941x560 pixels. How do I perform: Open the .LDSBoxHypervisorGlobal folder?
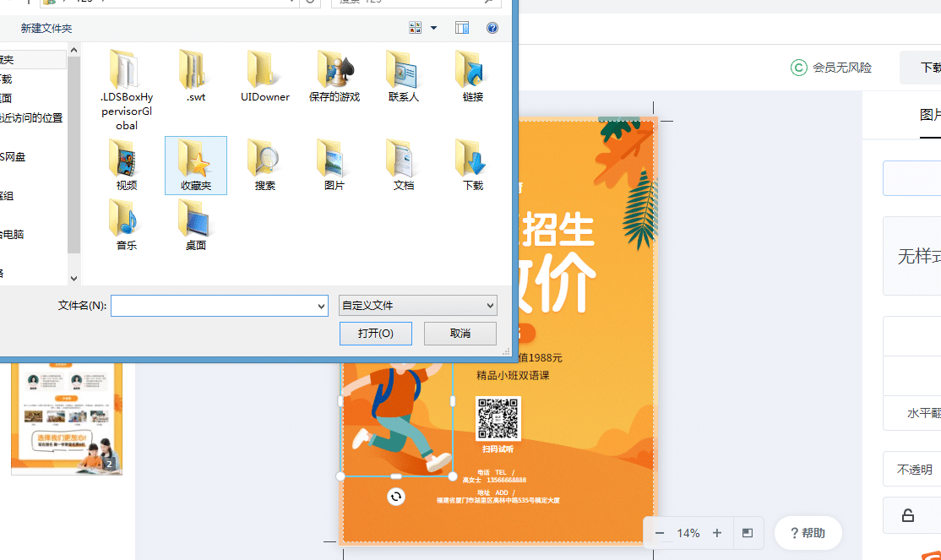[x=127, y=90]
